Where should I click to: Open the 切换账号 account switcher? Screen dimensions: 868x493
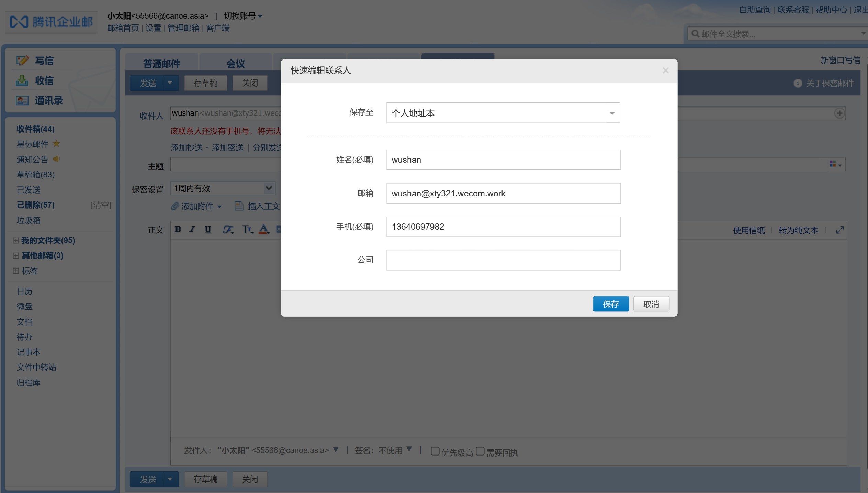243,16
